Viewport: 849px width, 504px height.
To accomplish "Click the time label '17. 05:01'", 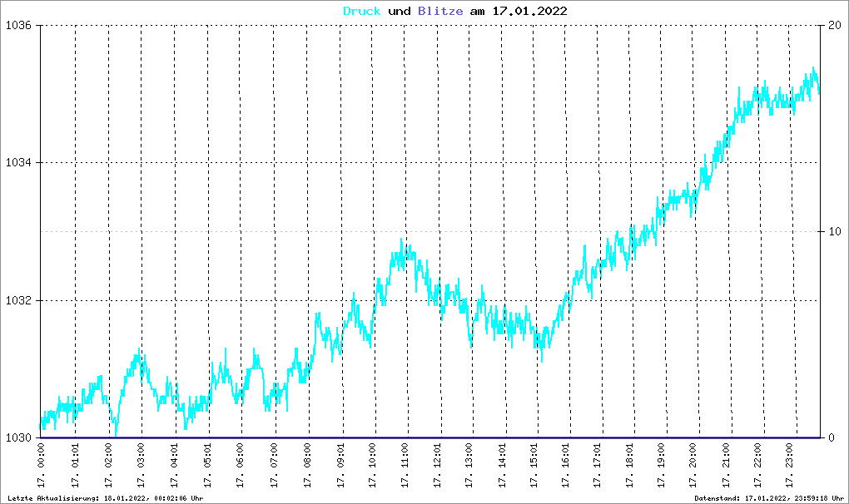I will 207,466.
